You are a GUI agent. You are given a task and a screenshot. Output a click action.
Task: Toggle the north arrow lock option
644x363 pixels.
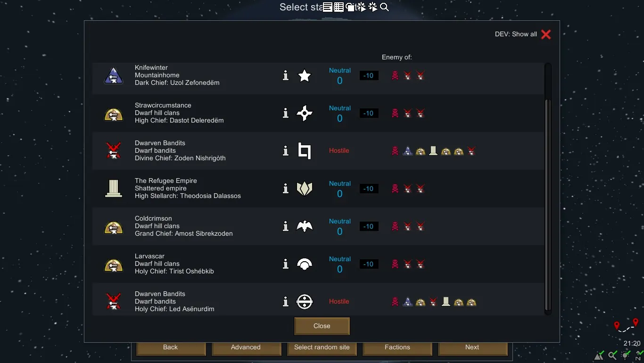(x=639, y=355)
